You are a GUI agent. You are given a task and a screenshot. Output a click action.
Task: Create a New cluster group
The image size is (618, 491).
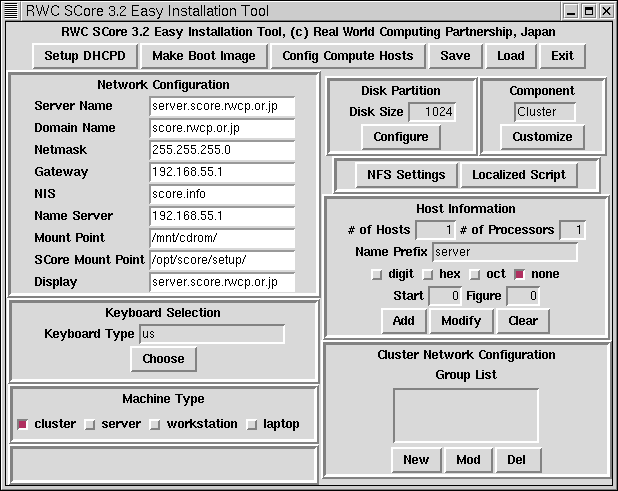pos(416,460)
